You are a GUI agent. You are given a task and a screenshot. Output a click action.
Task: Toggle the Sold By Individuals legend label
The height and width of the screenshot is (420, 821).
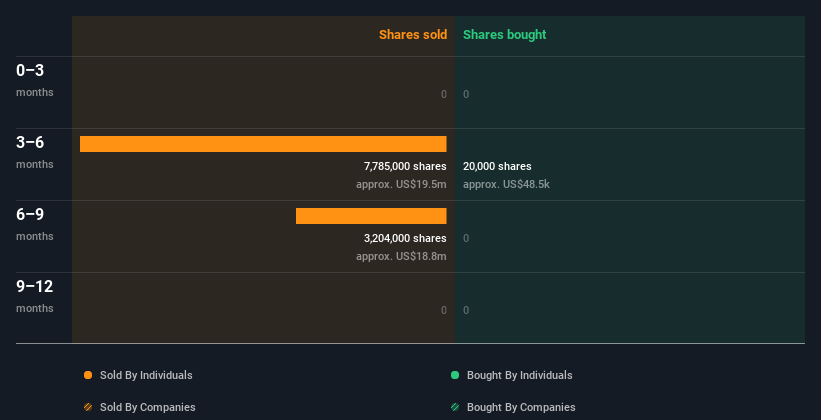(145, 375)
